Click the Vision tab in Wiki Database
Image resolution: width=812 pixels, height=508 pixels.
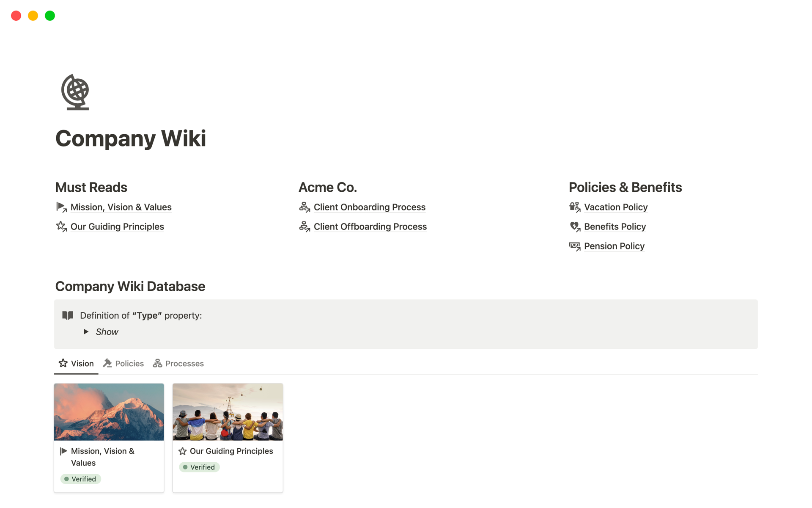82,364
